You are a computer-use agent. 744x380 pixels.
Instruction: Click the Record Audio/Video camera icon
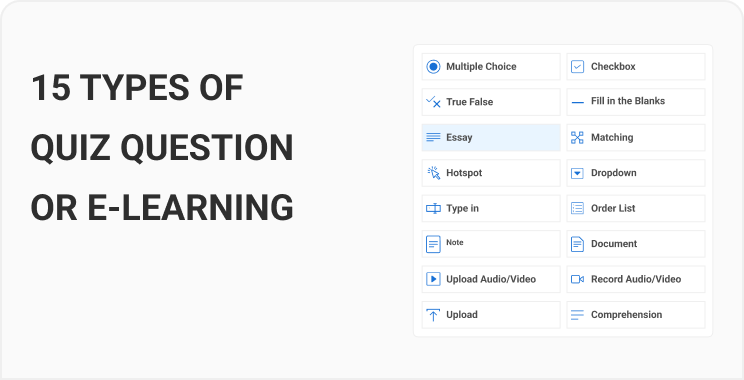point(577,279)
